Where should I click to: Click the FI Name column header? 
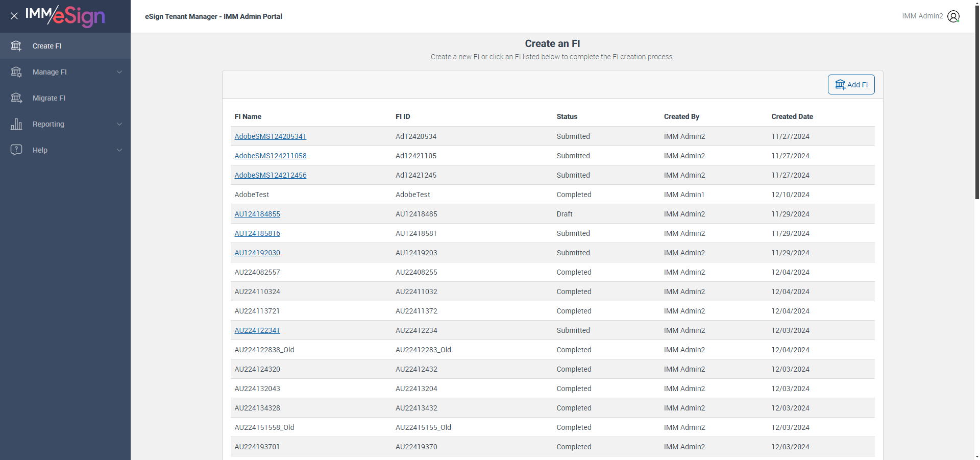point(248,116)
